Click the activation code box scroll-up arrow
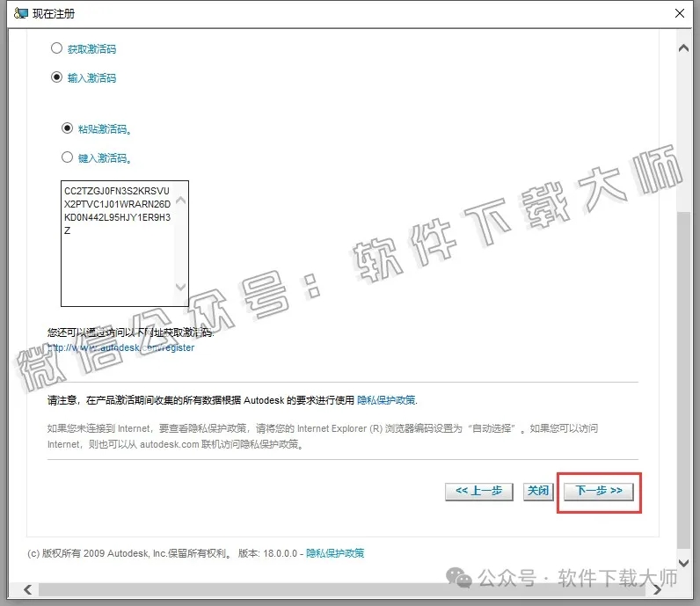The height and width of the screenshot is (606, 700). 181,201
